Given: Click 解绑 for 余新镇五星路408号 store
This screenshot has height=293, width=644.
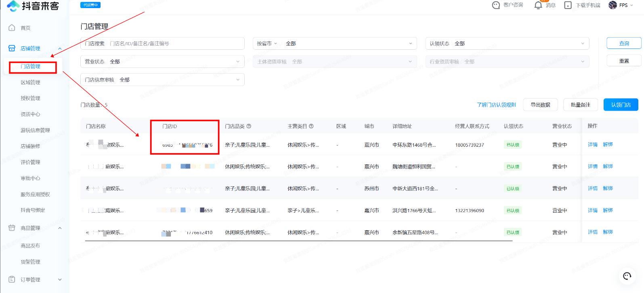Looking at the screenshot, I should [608, 232].
